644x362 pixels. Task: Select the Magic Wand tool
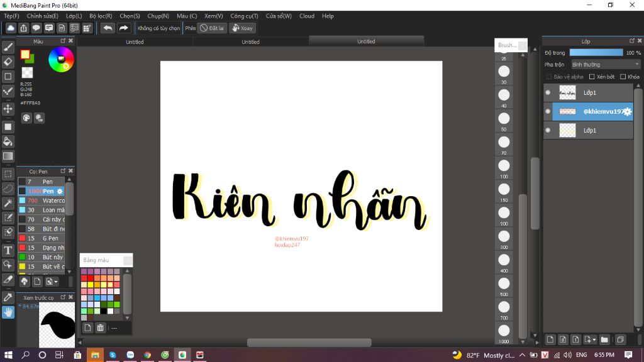pos(8,203)
